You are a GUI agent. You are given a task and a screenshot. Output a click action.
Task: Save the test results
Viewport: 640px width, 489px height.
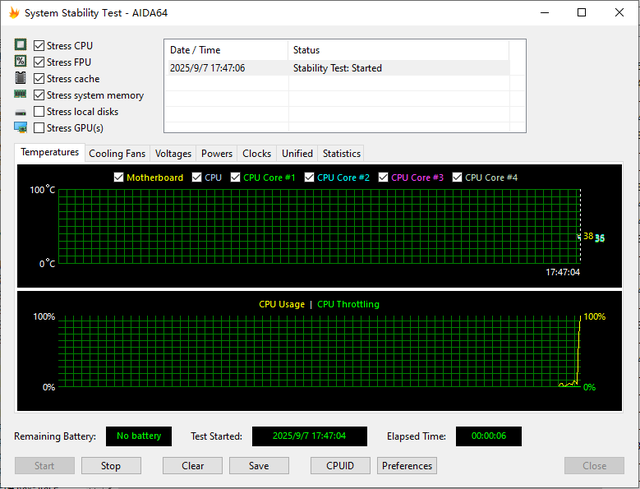(259, 466)
